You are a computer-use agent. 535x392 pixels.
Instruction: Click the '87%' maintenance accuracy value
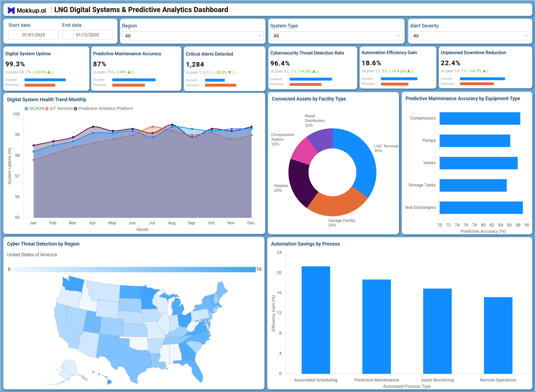(100, 64)
